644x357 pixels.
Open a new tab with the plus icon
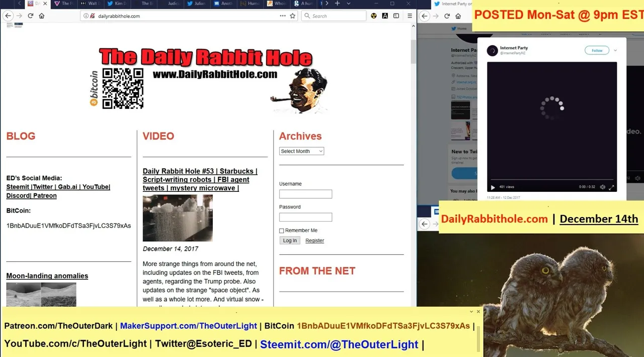[338, 4]
